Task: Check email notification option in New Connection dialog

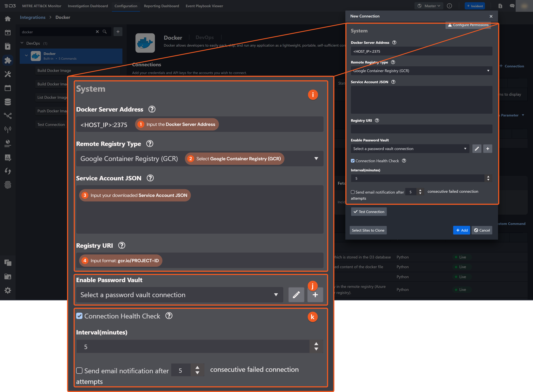Action: coord(353,192)
